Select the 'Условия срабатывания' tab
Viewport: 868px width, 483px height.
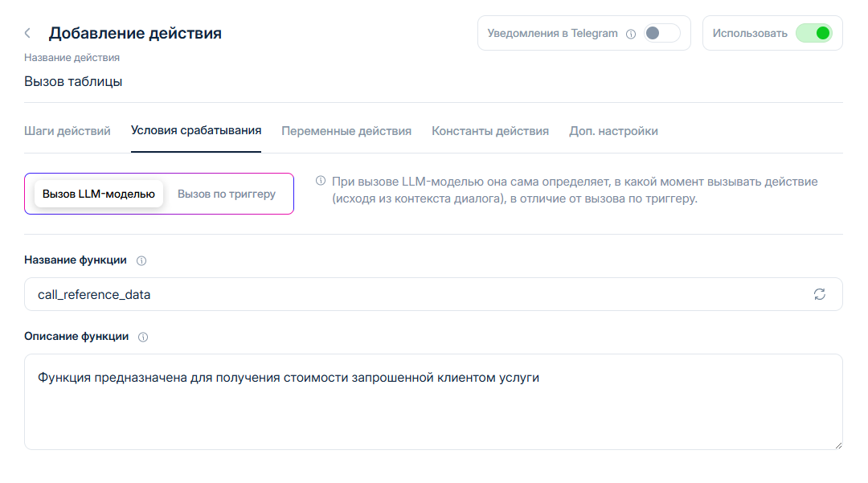coord(196,131)
